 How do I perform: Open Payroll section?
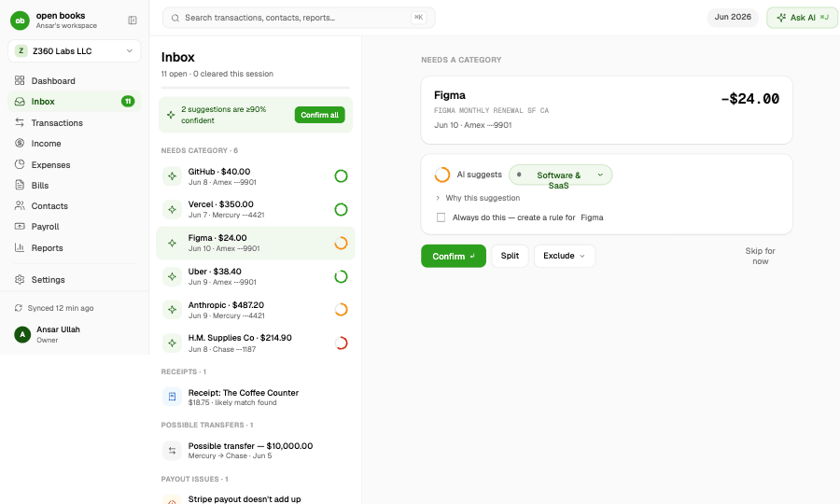coord(75,226)
